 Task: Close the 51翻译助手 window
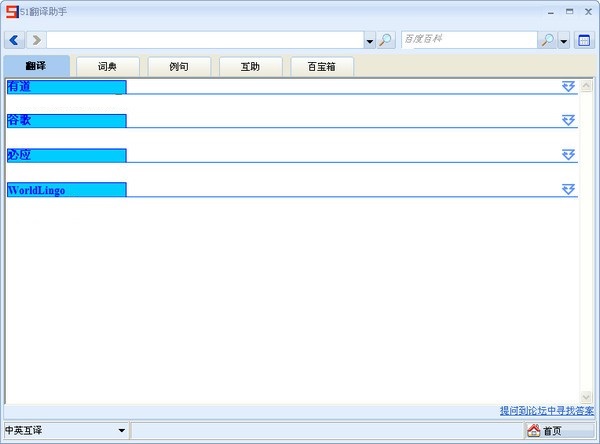pos(589,12)
